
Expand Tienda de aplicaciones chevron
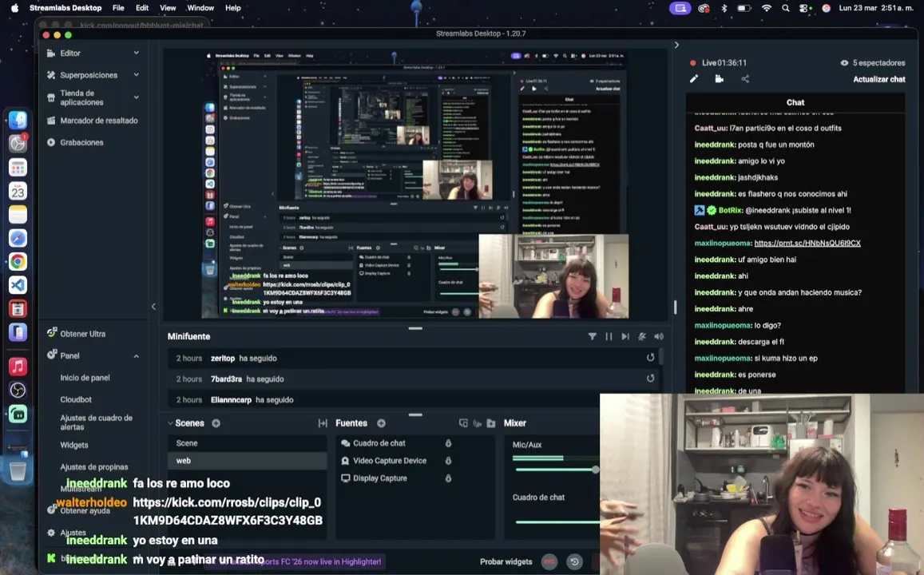[136, 97]
